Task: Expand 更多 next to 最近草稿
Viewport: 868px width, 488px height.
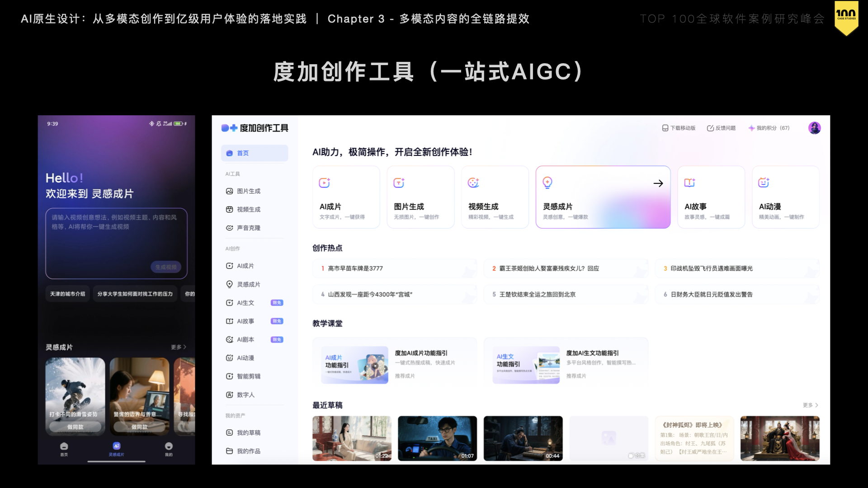Action: point(810,405)
